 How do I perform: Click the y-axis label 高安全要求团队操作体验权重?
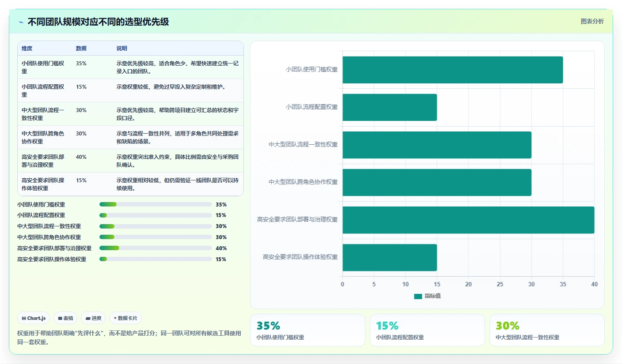click(x=300, y=257)
